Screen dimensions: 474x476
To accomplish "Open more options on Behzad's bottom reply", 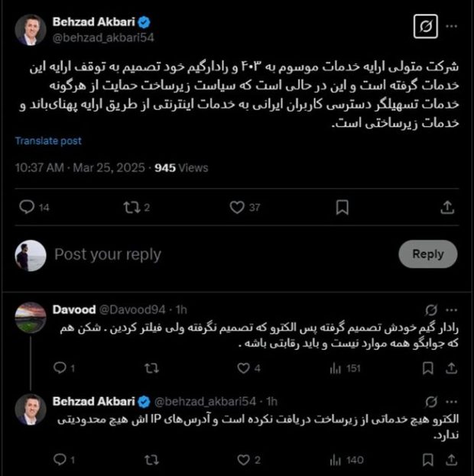I will tap(452, 401).
